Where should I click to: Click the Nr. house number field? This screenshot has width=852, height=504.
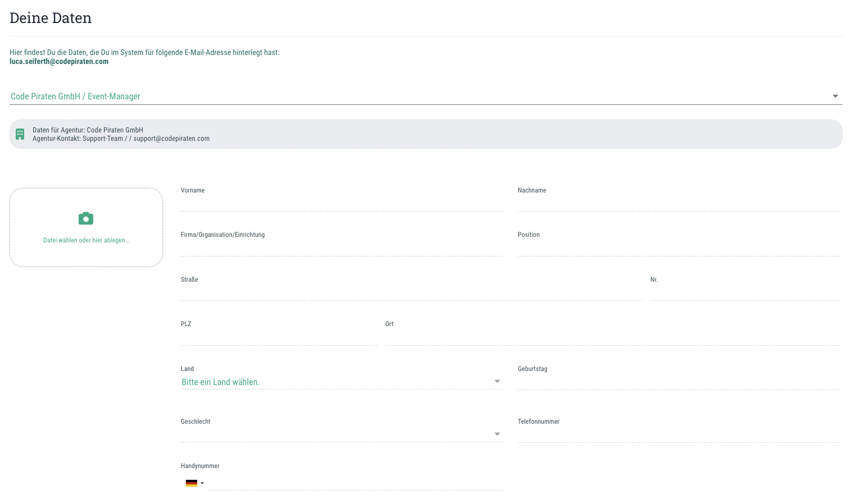click(x=745, y=293)
